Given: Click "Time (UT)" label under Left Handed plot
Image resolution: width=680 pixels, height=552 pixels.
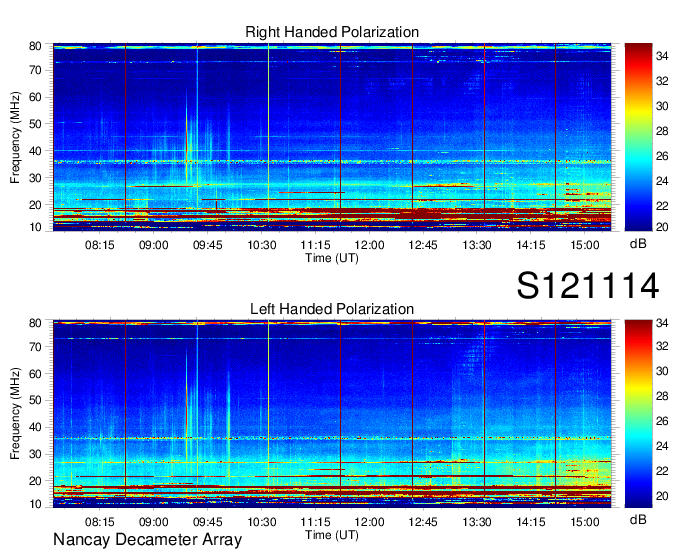Looking at the screenshot, I should click(x=332, y=535).
